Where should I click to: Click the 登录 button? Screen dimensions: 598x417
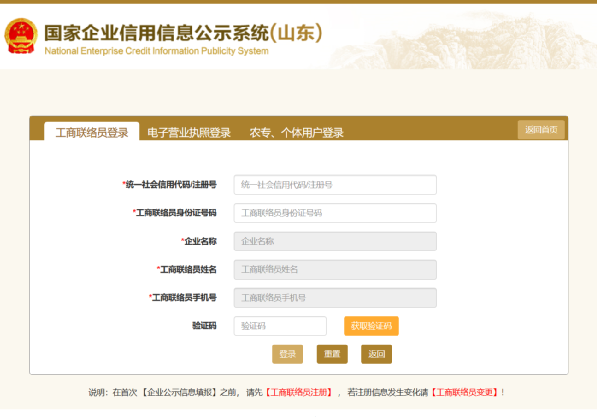point(288,354)
